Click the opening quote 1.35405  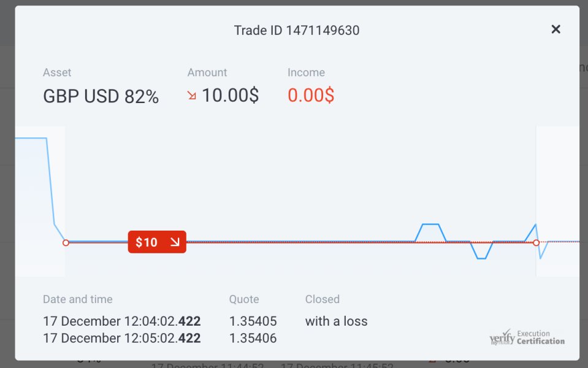coord(253,321)
